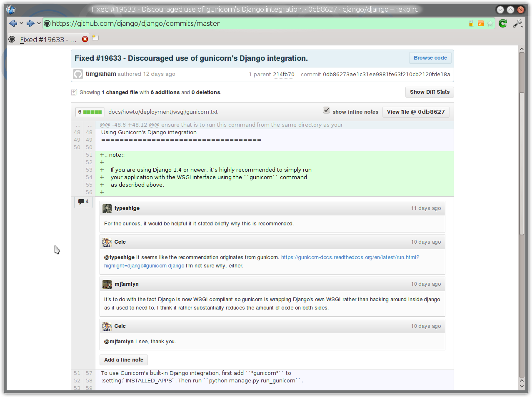The height and width of the screenshot is (397, 532).
Task: Open the back history dropdown arrow
Action: [21, 23]
